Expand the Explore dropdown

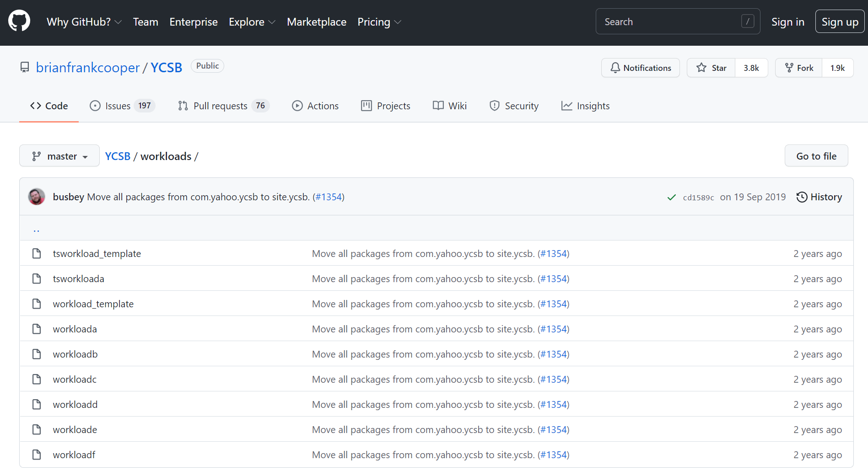coord(251,21)
